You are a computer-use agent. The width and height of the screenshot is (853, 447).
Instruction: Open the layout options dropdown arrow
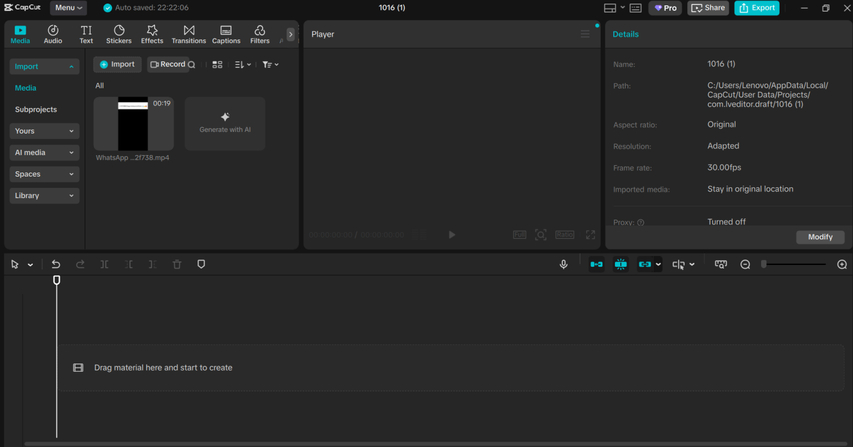click(622, 8)
